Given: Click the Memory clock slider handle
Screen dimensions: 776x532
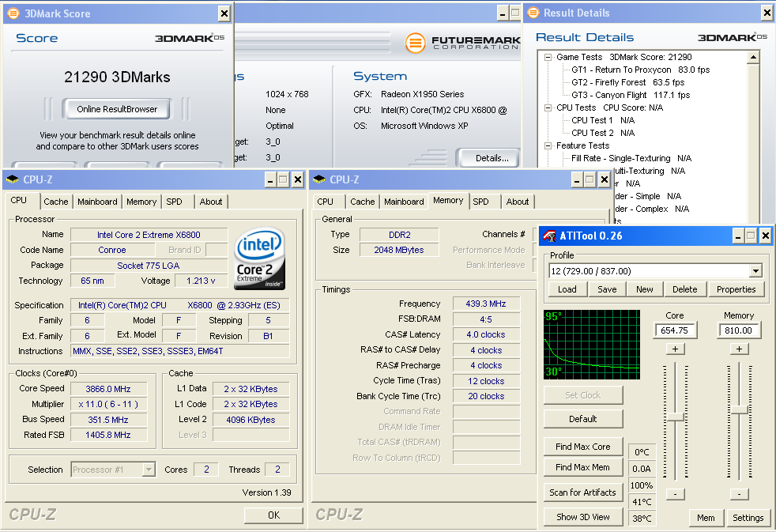Looking at the screenshot, I should click(739, 409).
